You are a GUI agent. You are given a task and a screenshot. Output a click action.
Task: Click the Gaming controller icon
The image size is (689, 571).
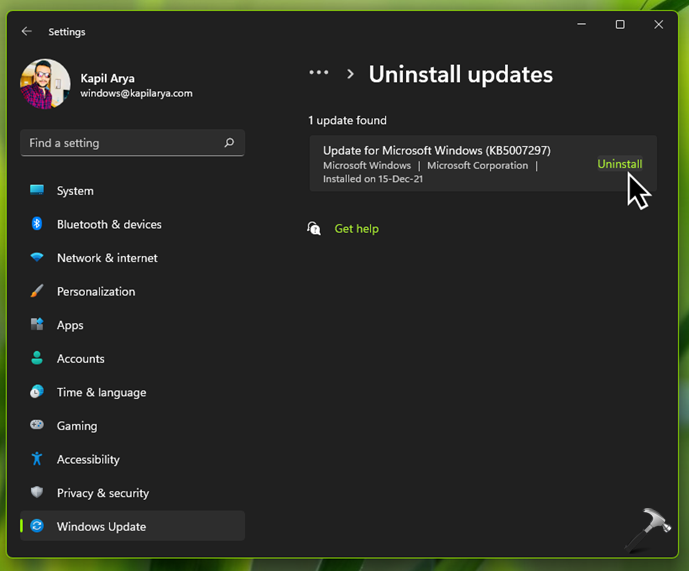click(37, 425)
